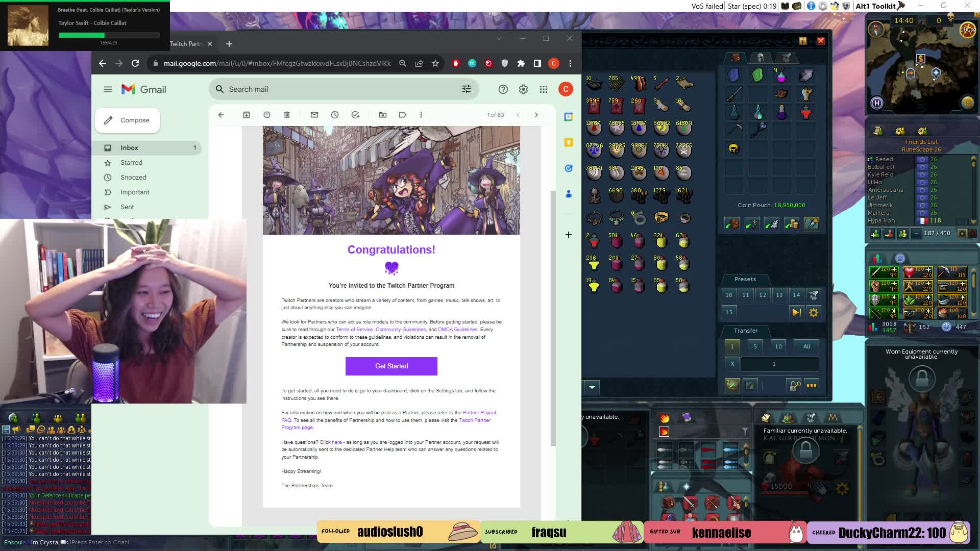This screenshot has height=551, width=980.
Task: Open the ability bar filter funnel
Action: click(x=745, y=432)
